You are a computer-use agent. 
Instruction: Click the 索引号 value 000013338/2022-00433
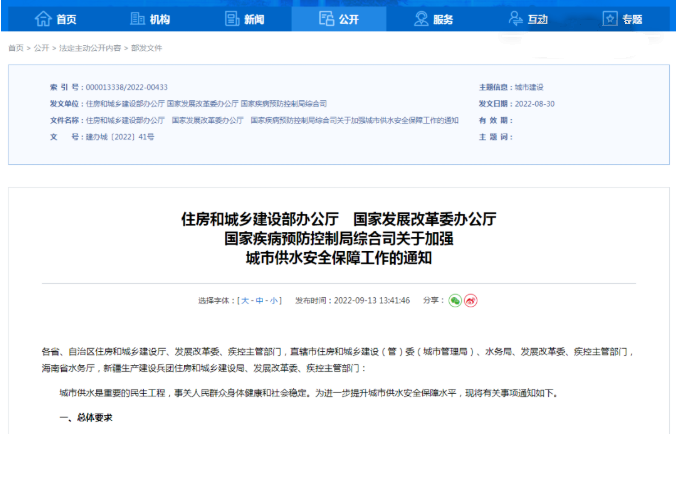127,88
